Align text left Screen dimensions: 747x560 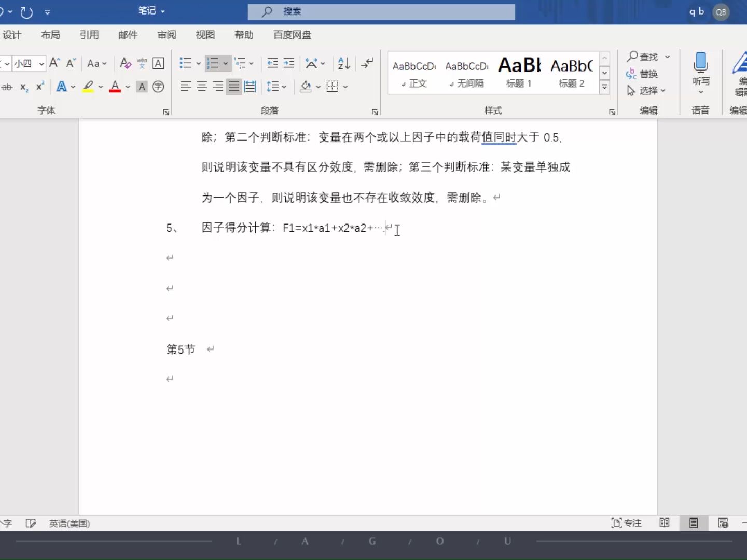click(185, 87)
